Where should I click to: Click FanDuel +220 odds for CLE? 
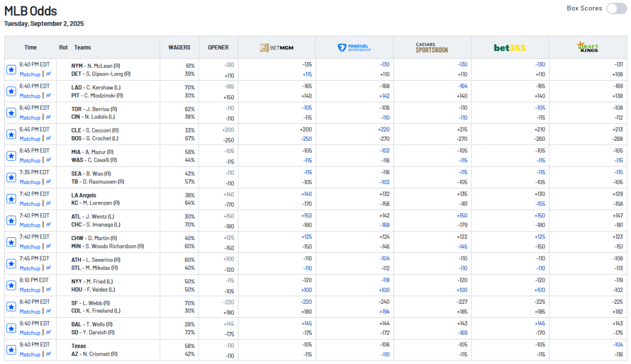[x=383, y=130]
